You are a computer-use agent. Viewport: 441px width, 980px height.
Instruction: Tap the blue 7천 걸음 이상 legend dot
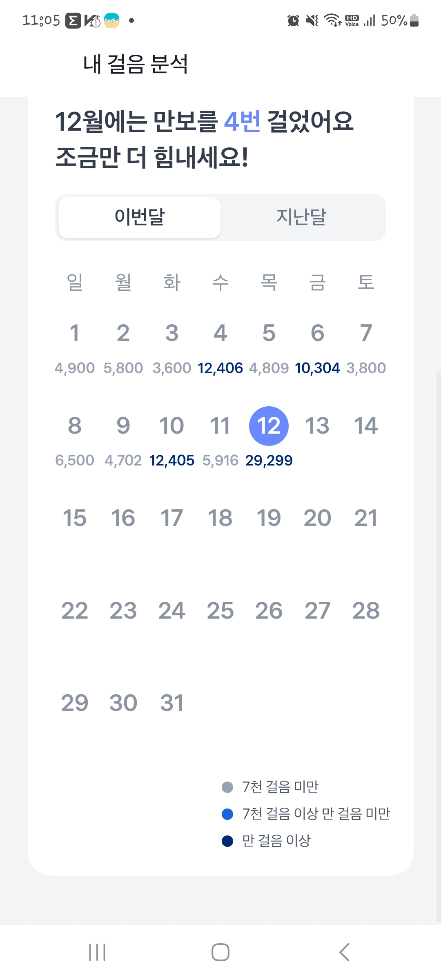227,814
